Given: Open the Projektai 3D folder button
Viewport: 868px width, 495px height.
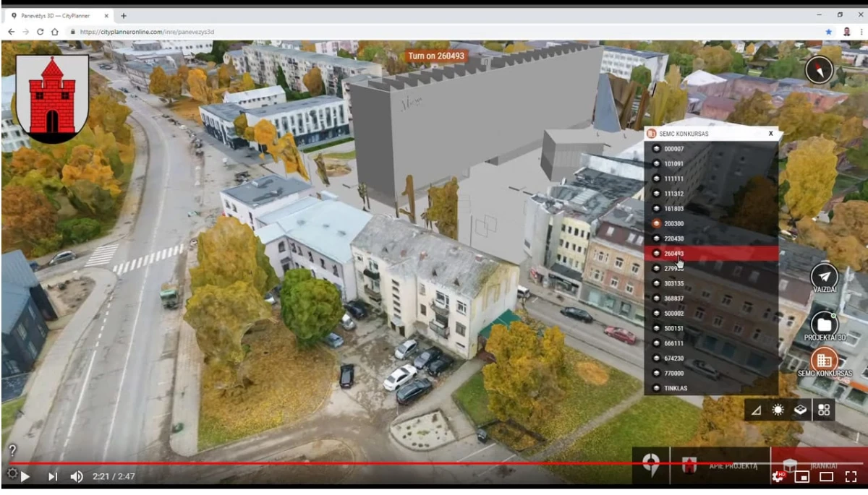Looking at the screenshot, I should pos(824,324).
